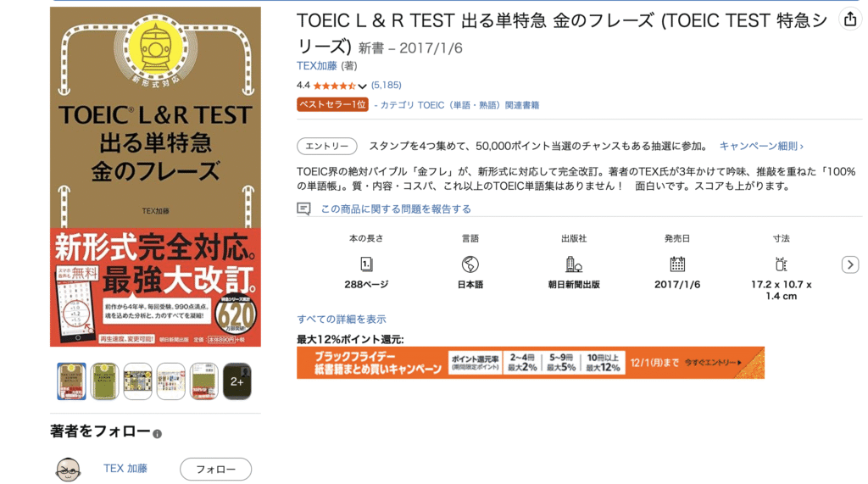The image size is (868, 484).
Task: Click the release date calendar icon
Action: click(677, 264)
